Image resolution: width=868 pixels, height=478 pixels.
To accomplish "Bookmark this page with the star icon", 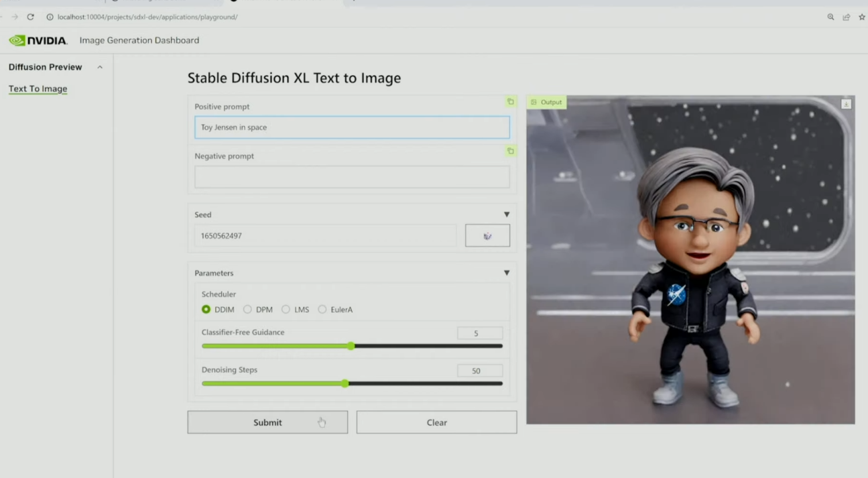I will (862, 17).
